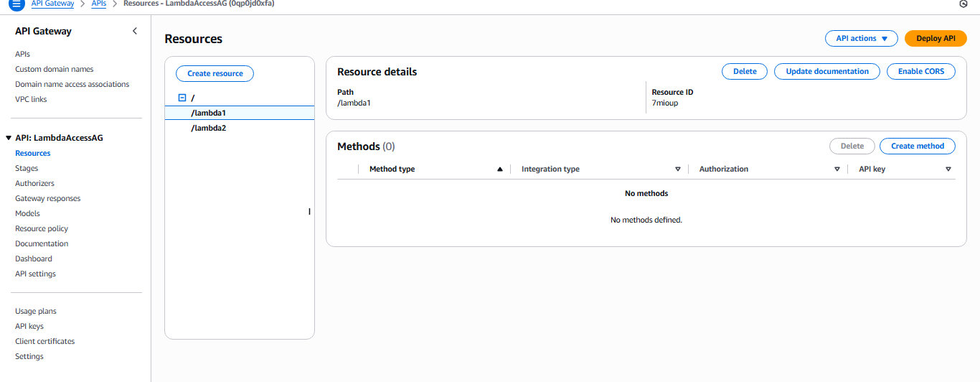Click the Create resource button
This screenshot has width=980, height=382.
pyautogui.click(x=215, y=73)
